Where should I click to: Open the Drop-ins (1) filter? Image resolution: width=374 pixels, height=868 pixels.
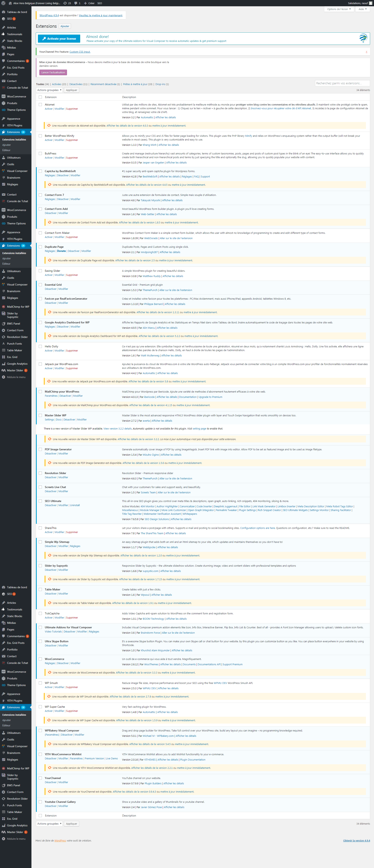pos(162,84)
